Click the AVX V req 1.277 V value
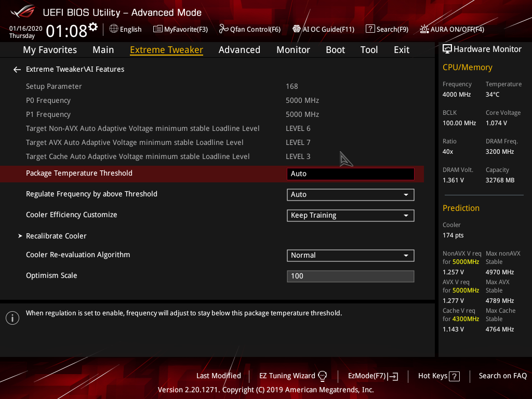Viewport: 532px width, 399px height. (x=453, y=301)
